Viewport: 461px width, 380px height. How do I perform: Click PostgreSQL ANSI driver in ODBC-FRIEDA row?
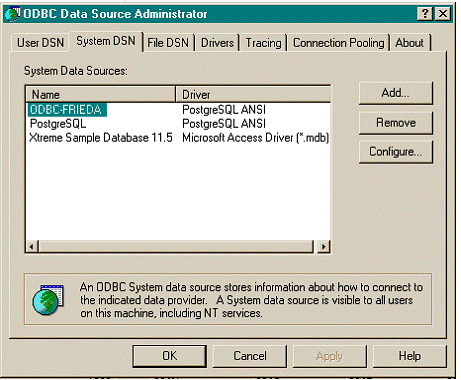coord(224,110)
